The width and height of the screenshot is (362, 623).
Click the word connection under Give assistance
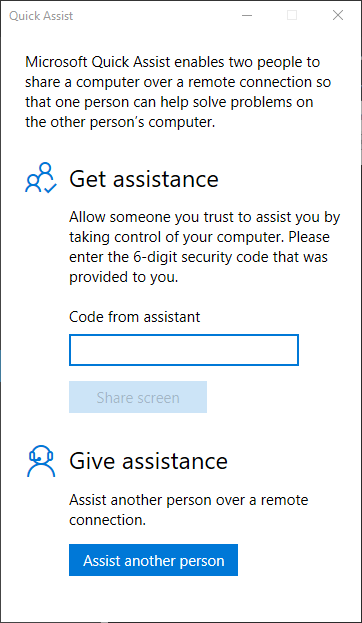(107, 520)
